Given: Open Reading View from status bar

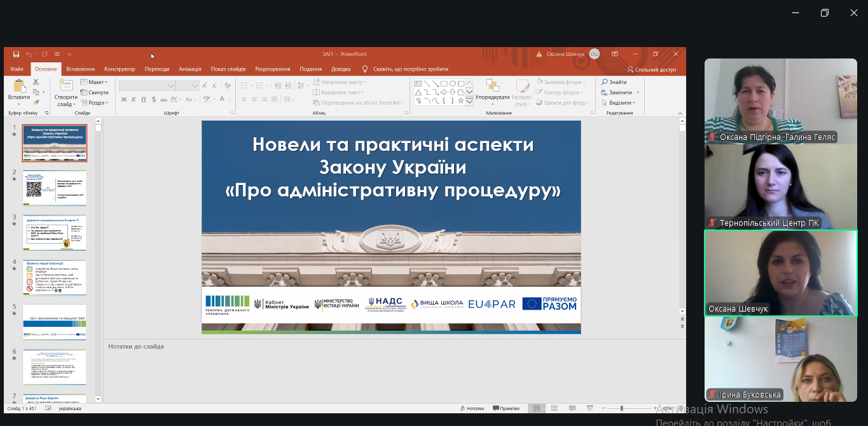Looking at the screenshot, I should [572, 408].
